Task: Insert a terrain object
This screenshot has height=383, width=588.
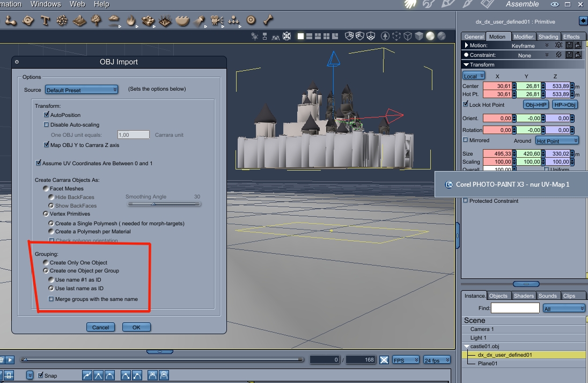Action: 79,20
